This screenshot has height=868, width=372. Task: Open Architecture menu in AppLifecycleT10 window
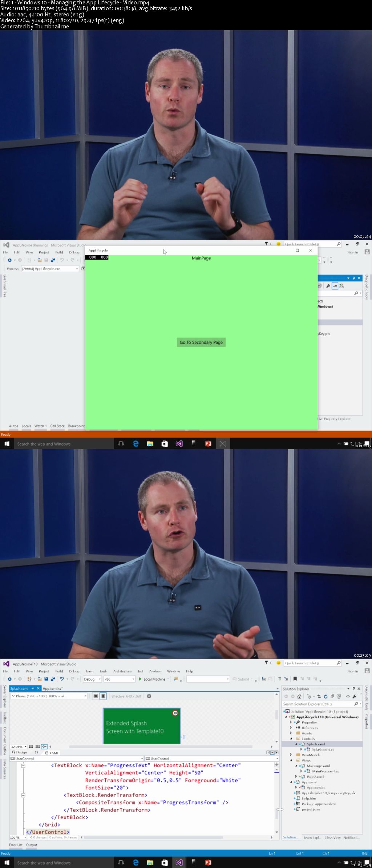click(x=122, y=671)
